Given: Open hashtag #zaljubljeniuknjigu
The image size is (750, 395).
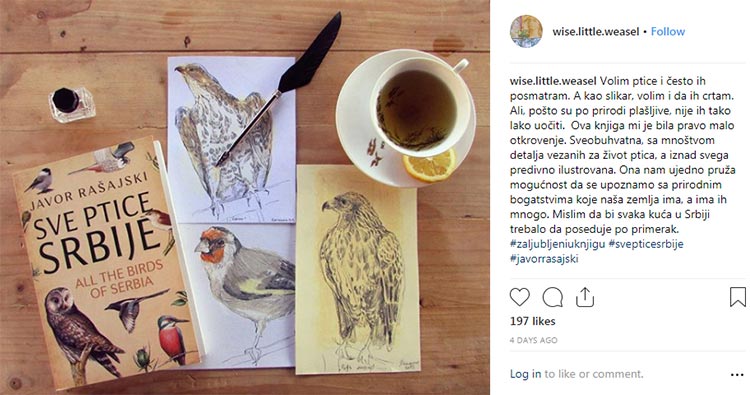Looking at the screenshot, I should (558, 244).
